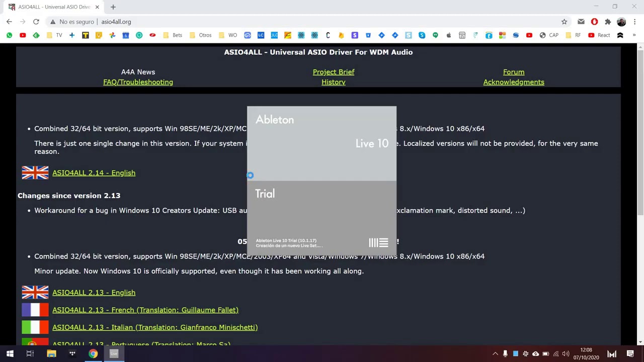Download ASIO4ALL 2.14 English
This screenshot has width=644, height=362.
click(x=94, y=173)
